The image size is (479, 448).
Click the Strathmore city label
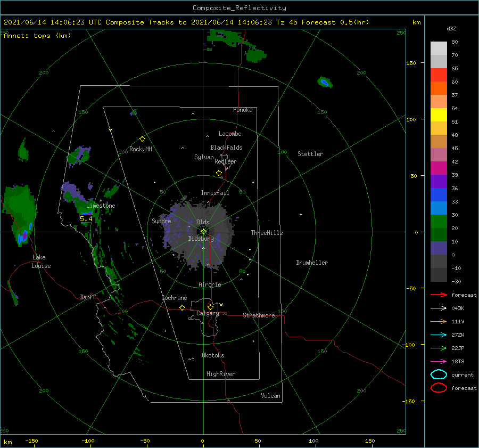[x=259, y=315]
